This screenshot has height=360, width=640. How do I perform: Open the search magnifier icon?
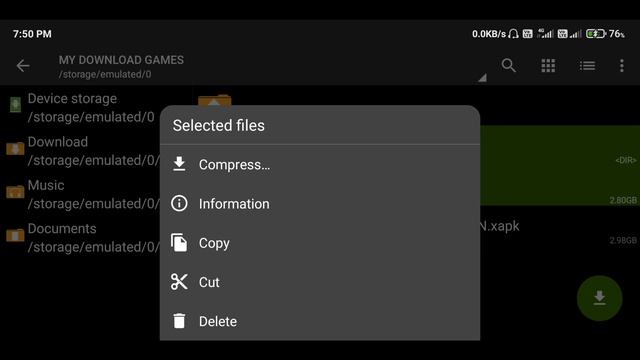point(509,65)
